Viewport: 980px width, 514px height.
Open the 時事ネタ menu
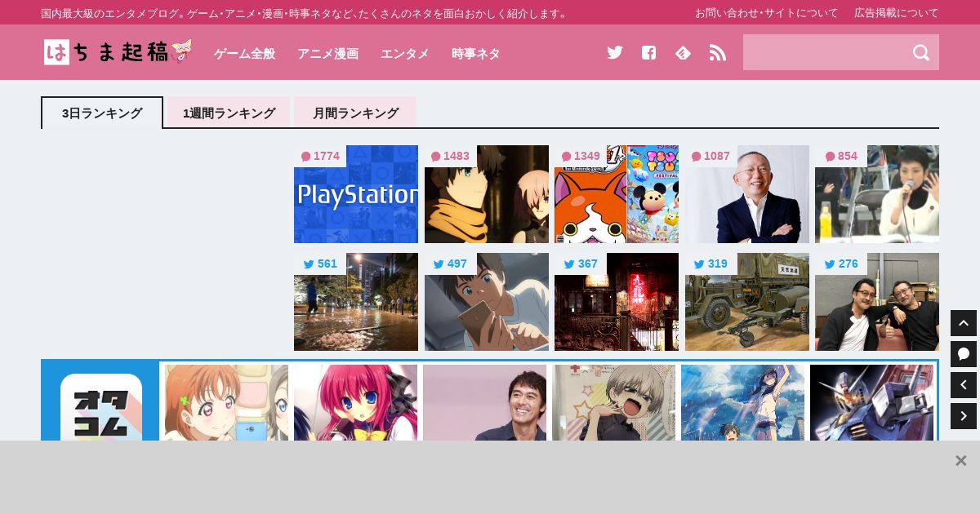click(x=475, y=53)
